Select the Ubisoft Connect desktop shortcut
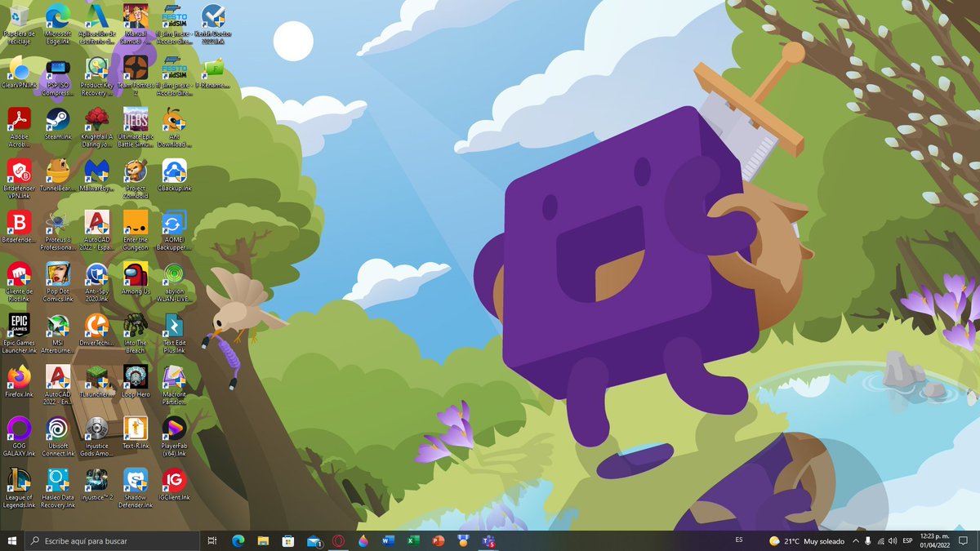The width and height of the screenshot is (980, 551). (x=57, y=437)
